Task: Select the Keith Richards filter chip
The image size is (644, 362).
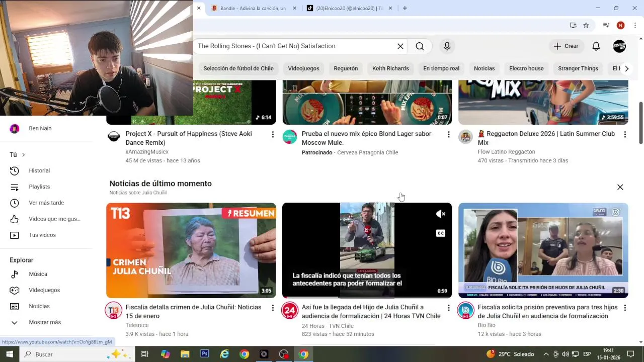Action: (390, 68)
